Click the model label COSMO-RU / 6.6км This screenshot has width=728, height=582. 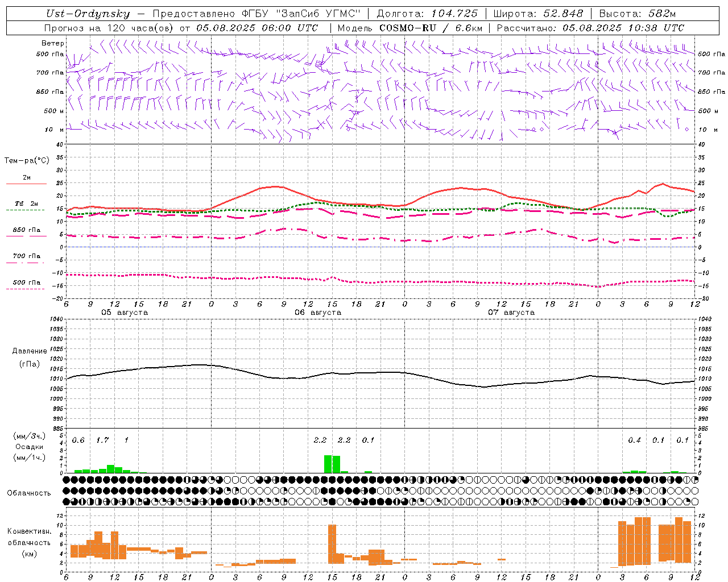(431, 28)
